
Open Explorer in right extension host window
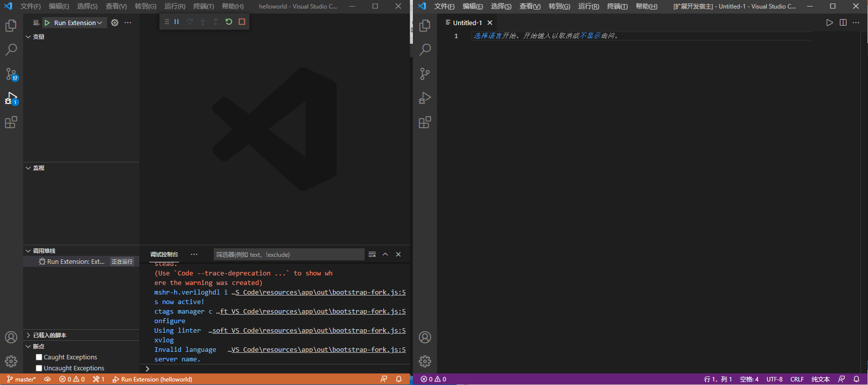425,26
